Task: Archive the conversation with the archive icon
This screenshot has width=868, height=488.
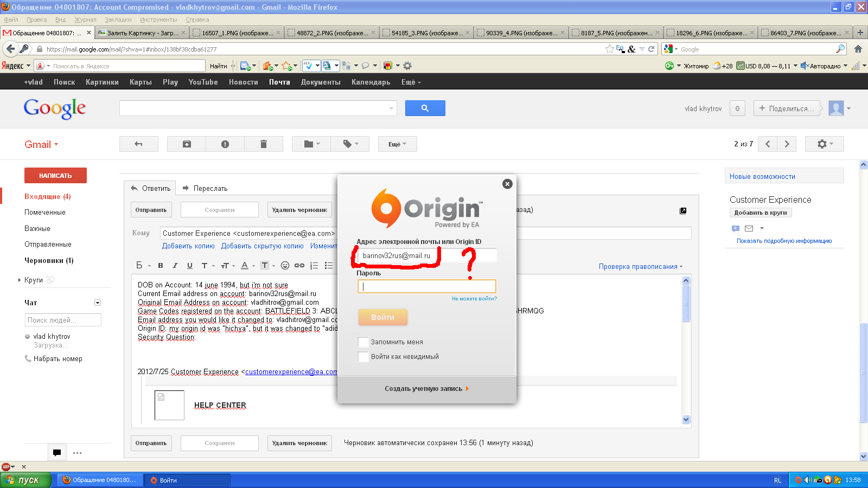Action: click(187, 144)
